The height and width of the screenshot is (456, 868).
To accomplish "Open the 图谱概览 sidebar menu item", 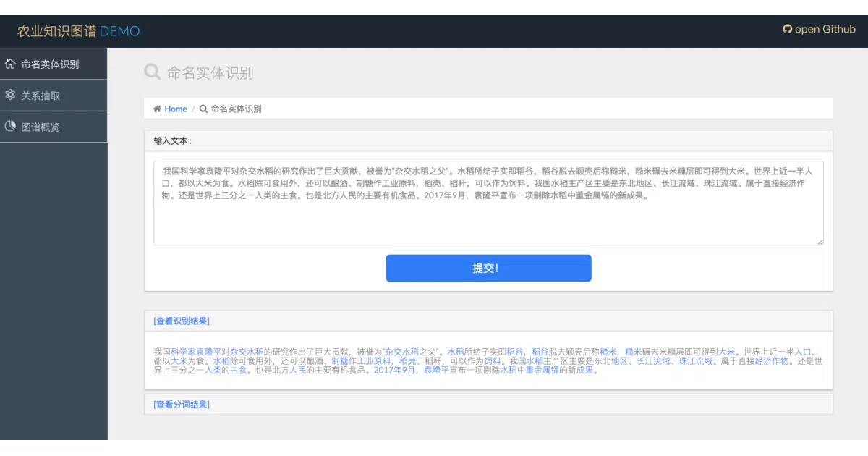I will (54, 127).
